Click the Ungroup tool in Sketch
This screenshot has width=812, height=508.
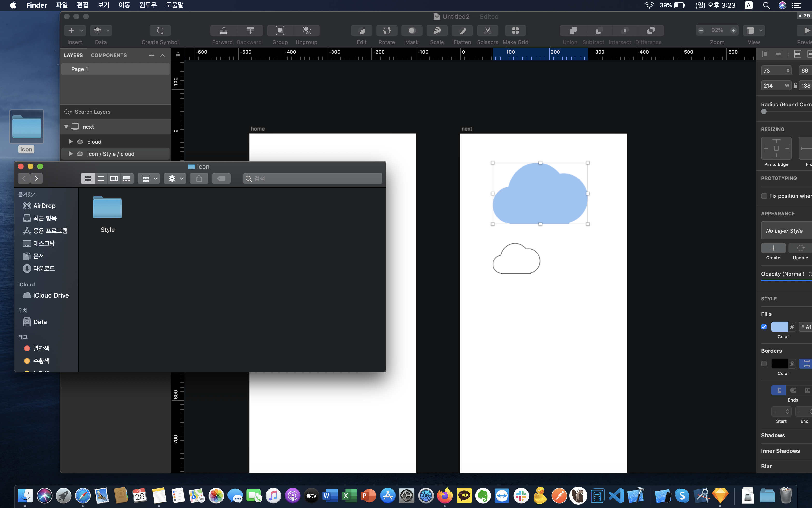click(x=307, y=30)
